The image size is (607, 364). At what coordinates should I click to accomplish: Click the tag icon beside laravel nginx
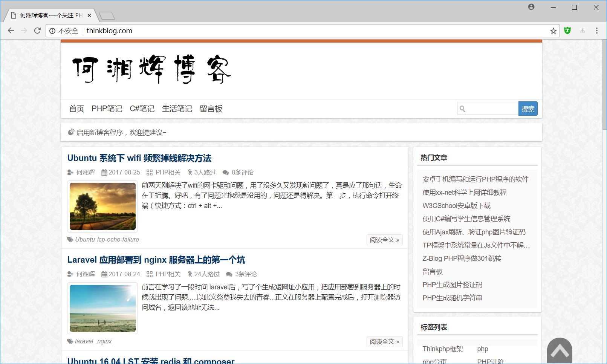tap(70, 341)
